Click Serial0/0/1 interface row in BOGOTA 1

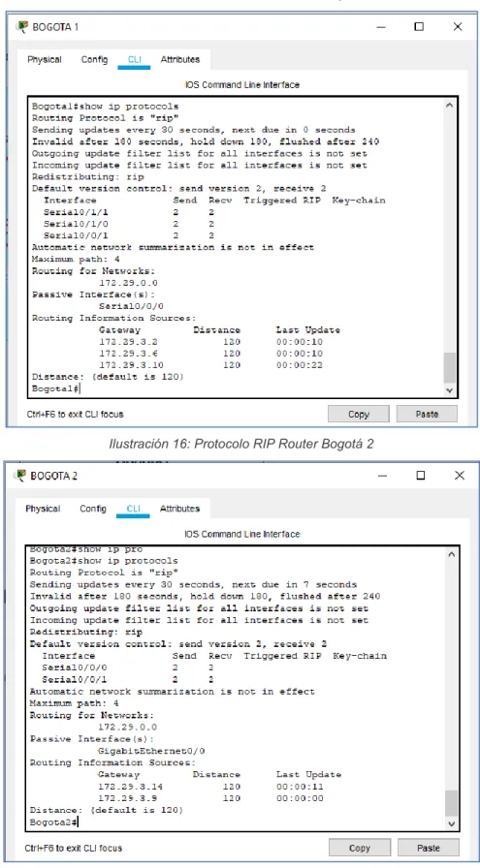pos(129,235)
